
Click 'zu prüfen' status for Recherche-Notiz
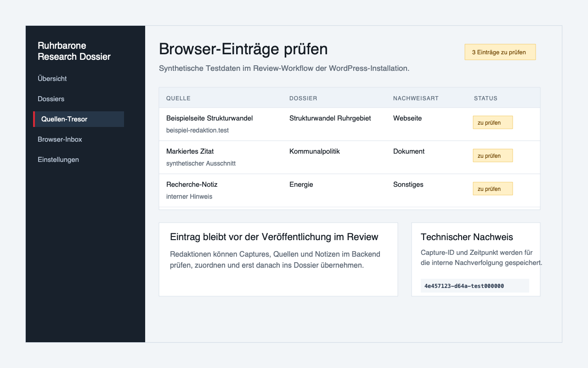click(x=493, y=189)
